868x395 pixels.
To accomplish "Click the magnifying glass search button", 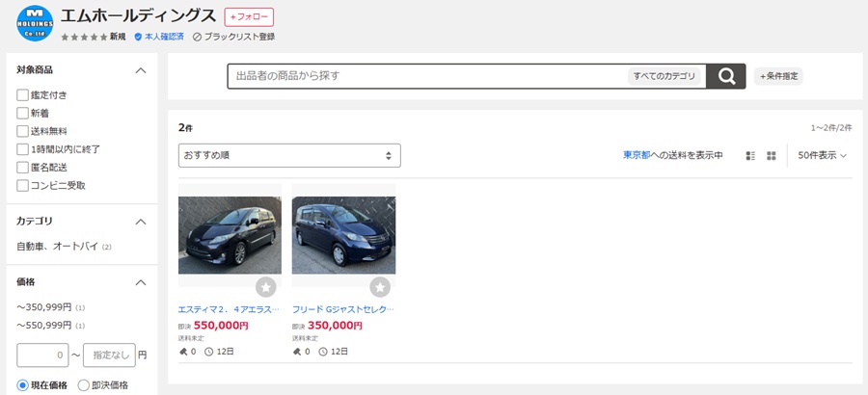I will 726,76.
